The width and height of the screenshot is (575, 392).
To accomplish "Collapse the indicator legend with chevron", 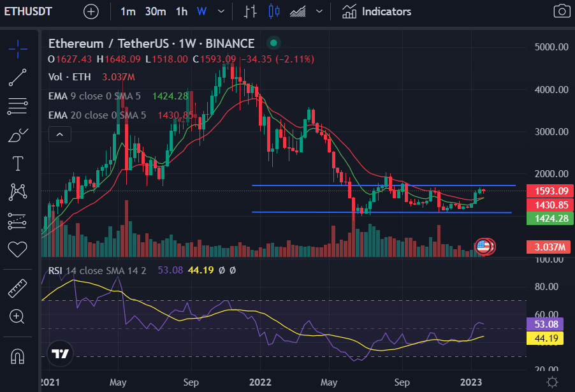I will 60,134.
